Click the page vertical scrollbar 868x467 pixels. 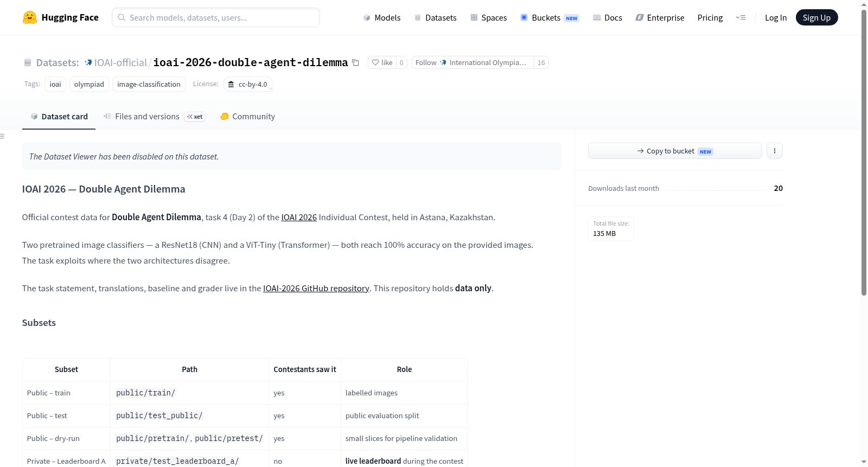864,152
